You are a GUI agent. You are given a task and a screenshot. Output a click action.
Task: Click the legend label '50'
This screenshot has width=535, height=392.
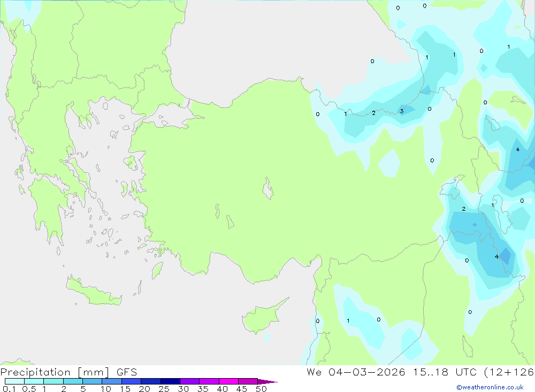click(x=261, y=389)
